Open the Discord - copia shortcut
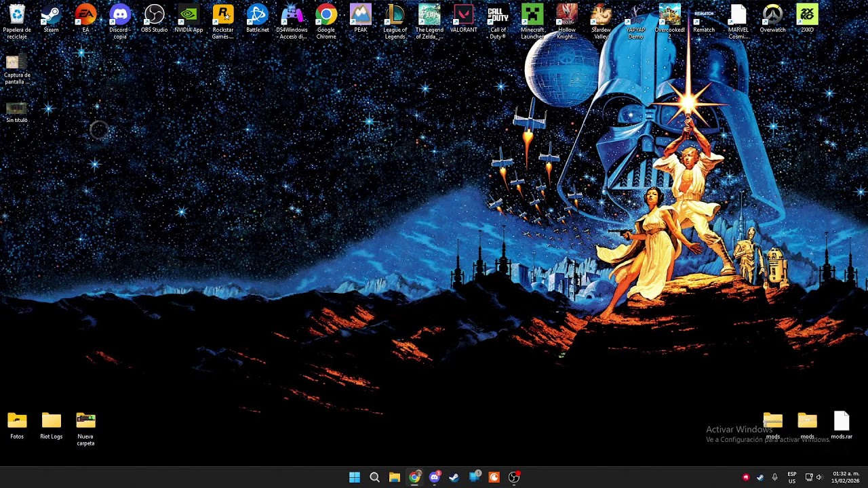The image size is (868, 488). point(120,22)
